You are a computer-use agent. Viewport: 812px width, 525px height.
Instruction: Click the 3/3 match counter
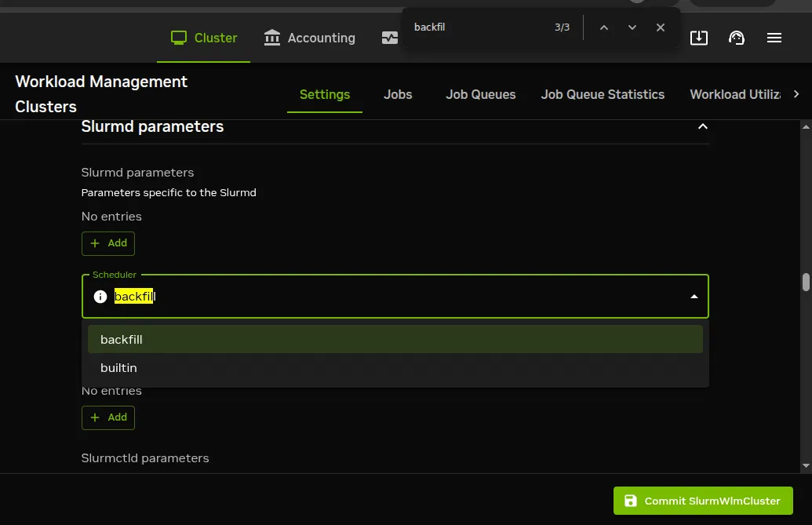tap(562, 27)
